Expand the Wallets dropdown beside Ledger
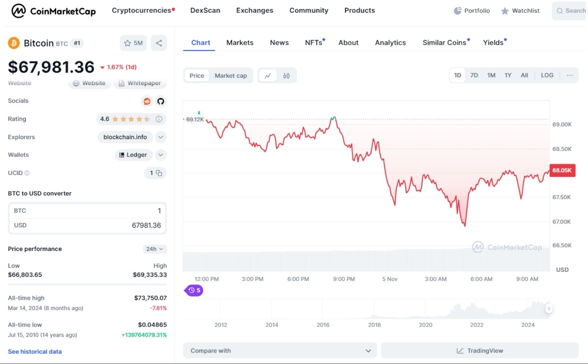Viewport: 588px width, 364px height. pyautogui.click(x=160, y=155)
